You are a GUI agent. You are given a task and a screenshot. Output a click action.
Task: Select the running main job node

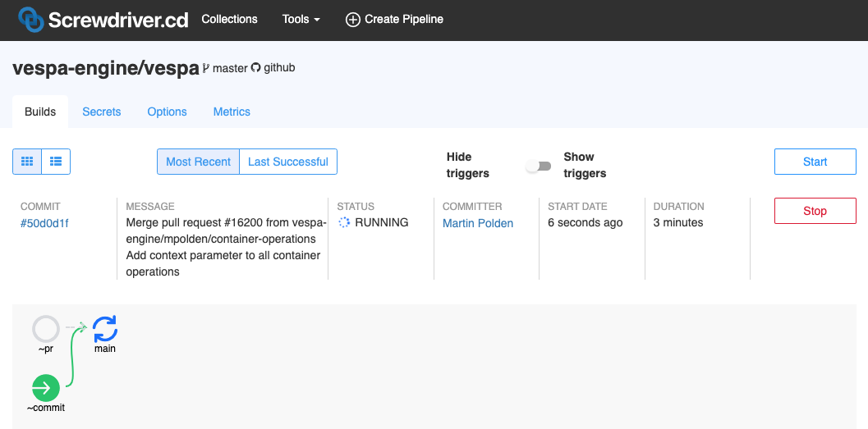pos(105,328)
